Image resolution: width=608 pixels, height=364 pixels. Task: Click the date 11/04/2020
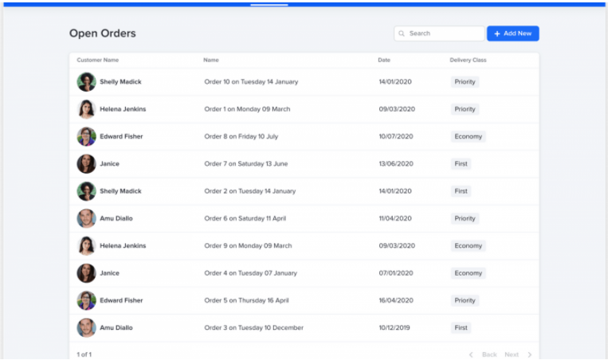(395, 218)
